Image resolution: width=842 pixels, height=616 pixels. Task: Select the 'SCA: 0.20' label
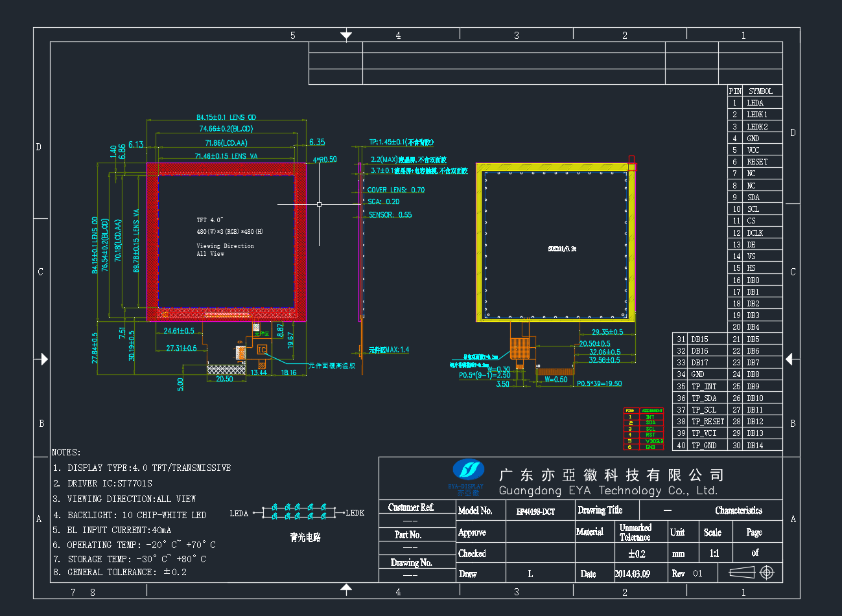384,201
